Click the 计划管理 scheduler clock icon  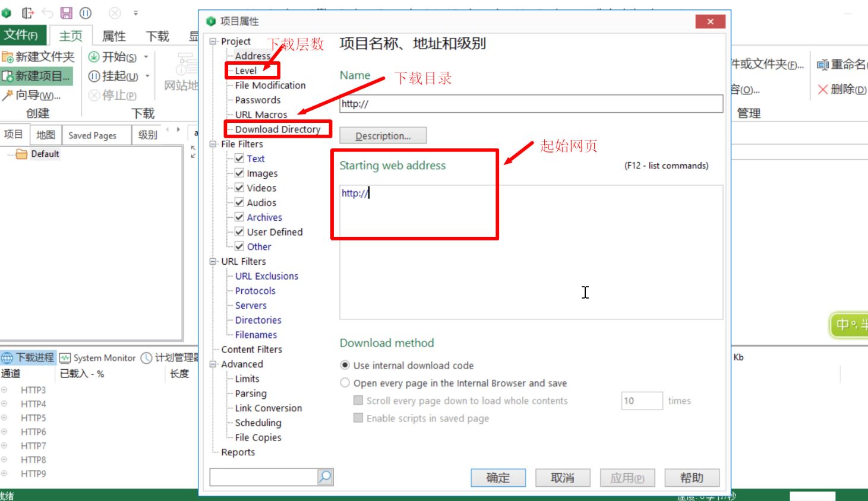[147, 358]
